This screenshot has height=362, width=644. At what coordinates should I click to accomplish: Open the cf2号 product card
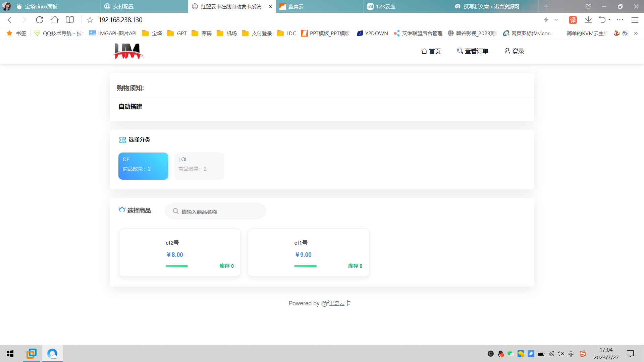[180, 252]
